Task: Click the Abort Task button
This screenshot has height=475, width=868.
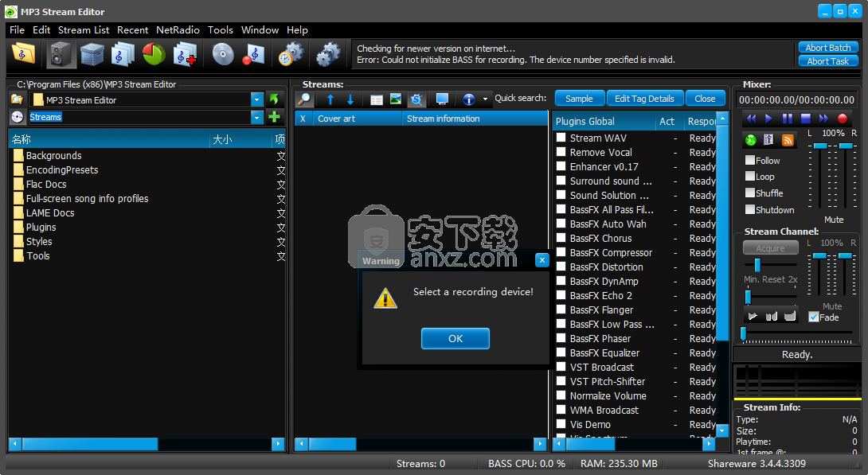Action: [x=828, y=60]
